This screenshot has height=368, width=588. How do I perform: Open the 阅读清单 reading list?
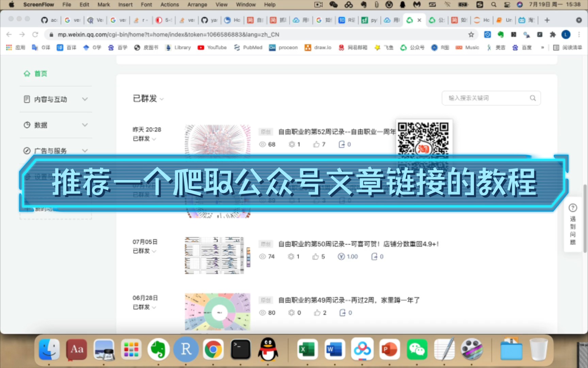pyautogui.click(x=568, y=48)
